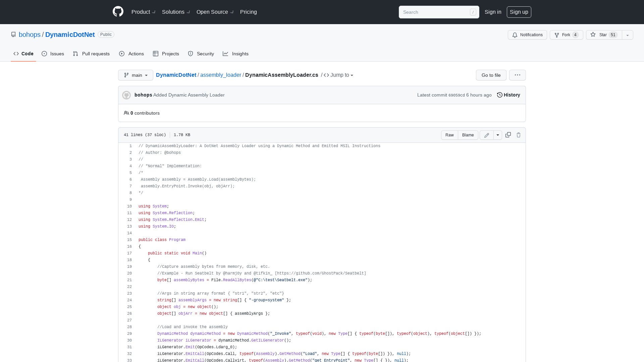The image size is (644, 362).
Task: Click the star icon to star repo
Action: 593,35
